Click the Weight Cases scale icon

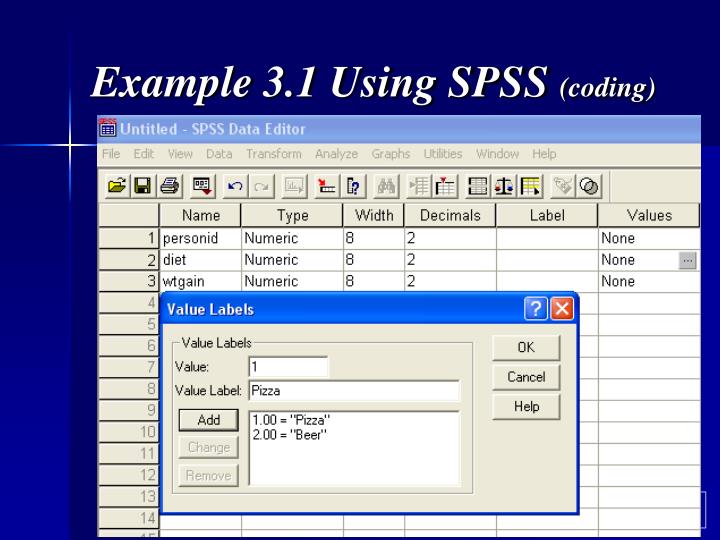(x=504, y=186)
